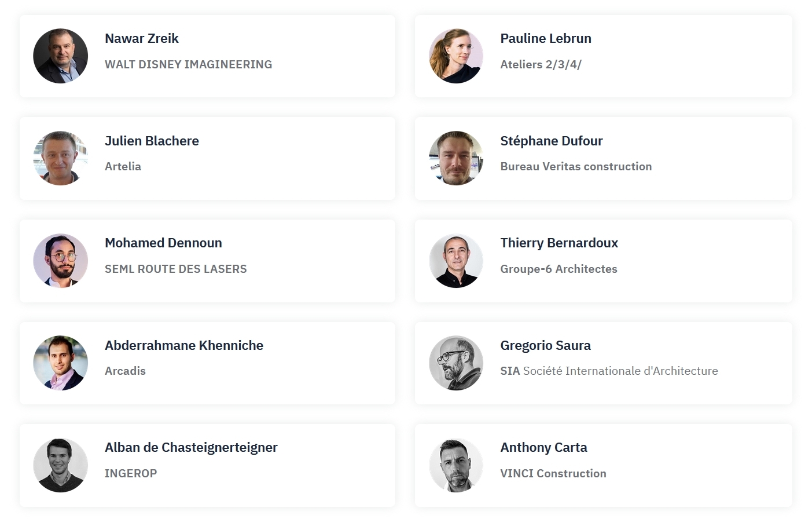Image resolution: width=812 pixels, height=526 pixels.
Task: Open the photo beside Thierry Bernardoux
Action: (456, 261)
